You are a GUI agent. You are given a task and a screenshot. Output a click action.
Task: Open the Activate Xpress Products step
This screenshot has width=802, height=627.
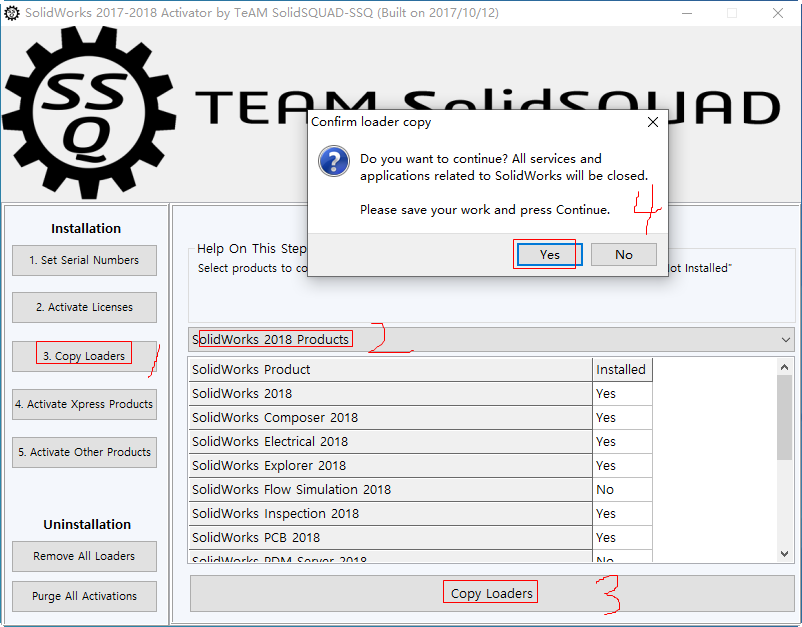tap(84, 405)
